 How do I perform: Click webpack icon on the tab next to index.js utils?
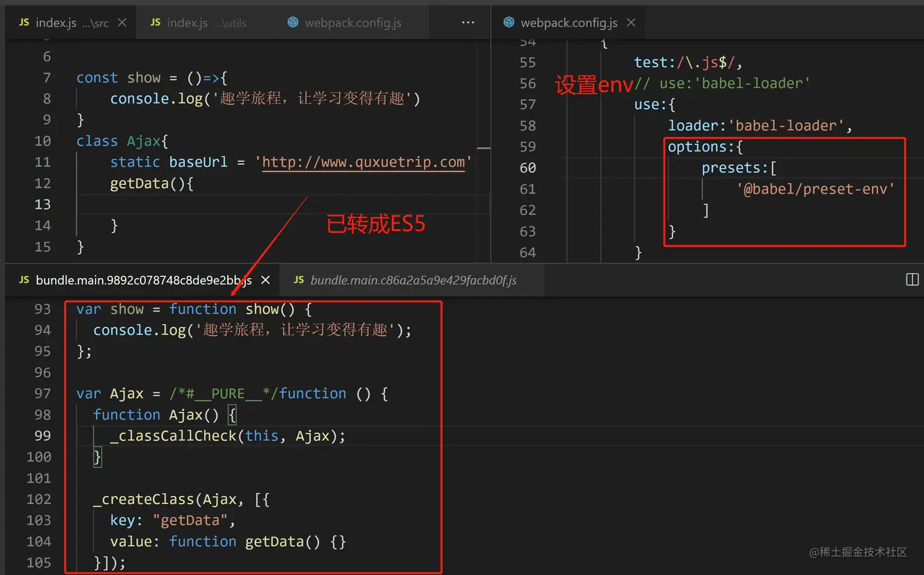point(293,23)
